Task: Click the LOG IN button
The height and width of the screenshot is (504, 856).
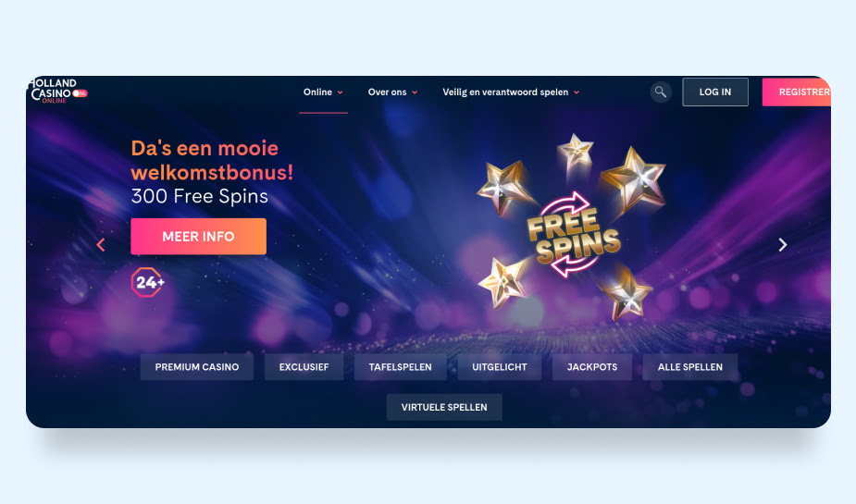Action: pyautogui.click(x=715, y=92)
